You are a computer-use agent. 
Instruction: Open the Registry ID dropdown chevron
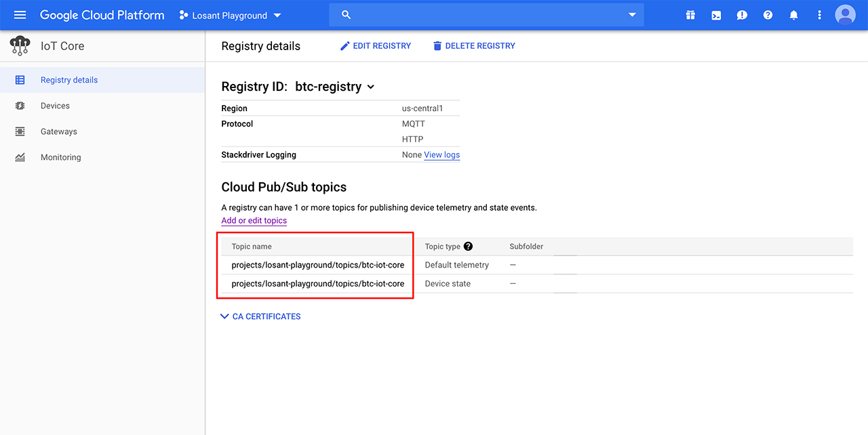click(370, 87)
